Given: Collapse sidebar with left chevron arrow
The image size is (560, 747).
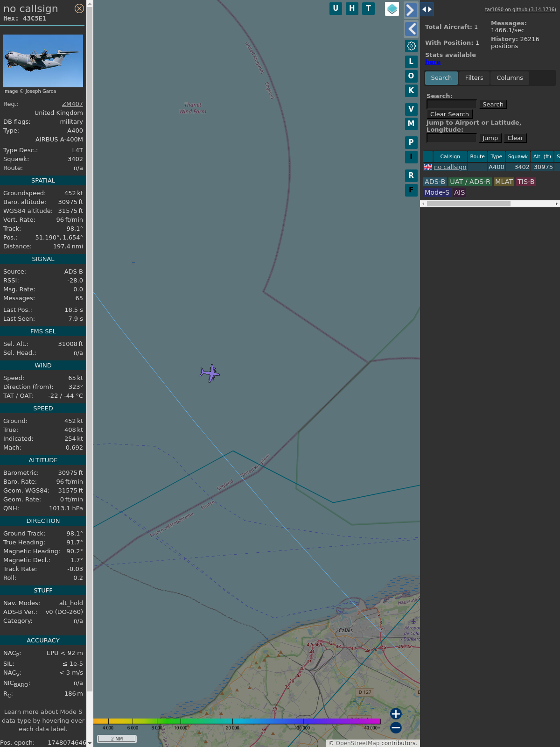Looking at the screenshot, I should (411, 29).
